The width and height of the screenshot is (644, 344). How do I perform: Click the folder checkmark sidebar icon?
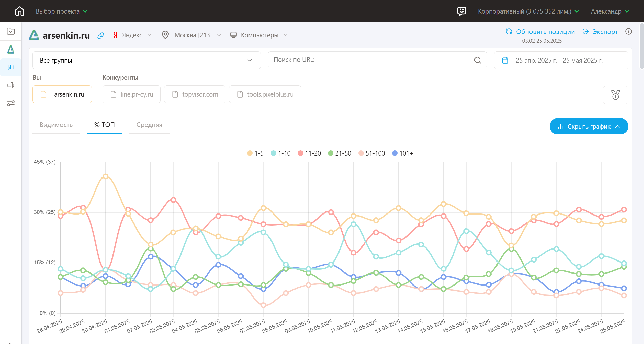(11, 31)
